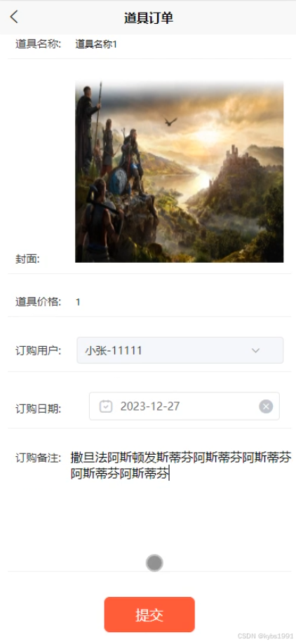Click the 订购日期 label

pyautogui.click(x=39, y=409)
